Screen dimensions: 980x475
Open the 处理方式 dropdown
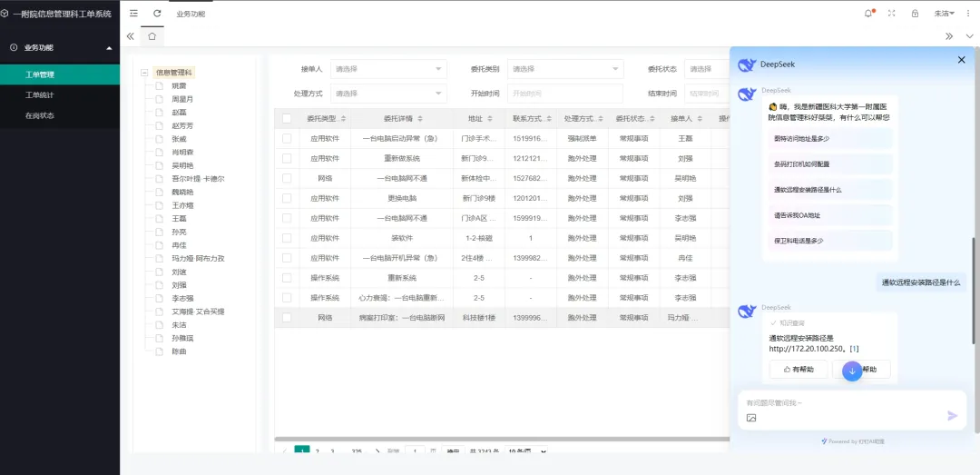tap(388, 94)
